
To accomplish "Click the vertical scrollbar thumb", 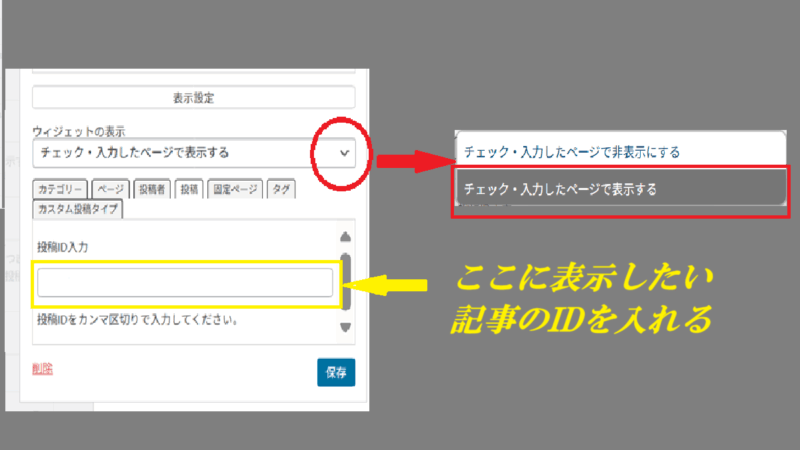I will pyautogui.click(x=346, y=282).
